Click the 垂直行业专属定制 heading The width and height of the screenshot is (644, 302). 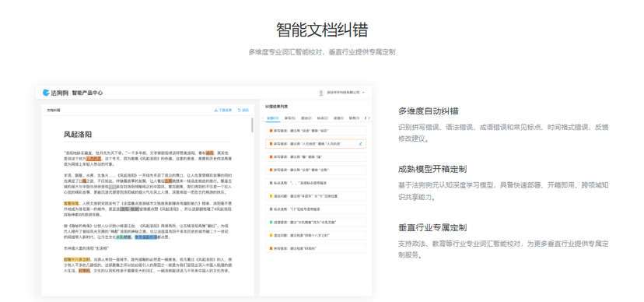(x=432, y=227)
